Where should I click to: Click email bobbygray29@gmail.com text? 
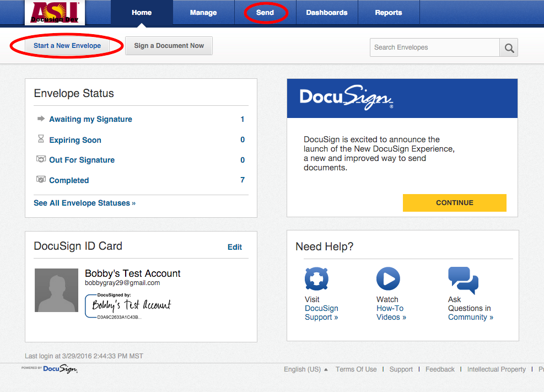click(122, 283)
